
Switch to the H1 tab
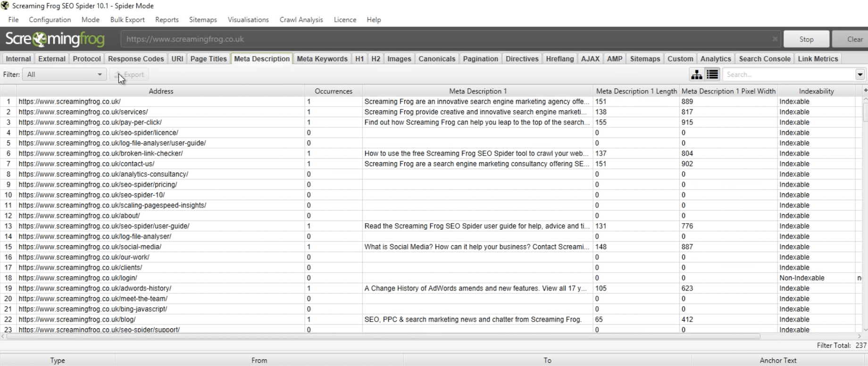359,58
